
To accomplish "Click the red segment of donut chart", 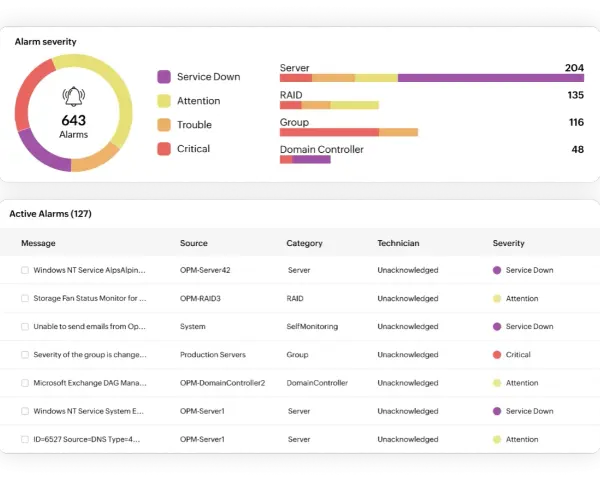I will pyautogui.click(x=28, y=94).
